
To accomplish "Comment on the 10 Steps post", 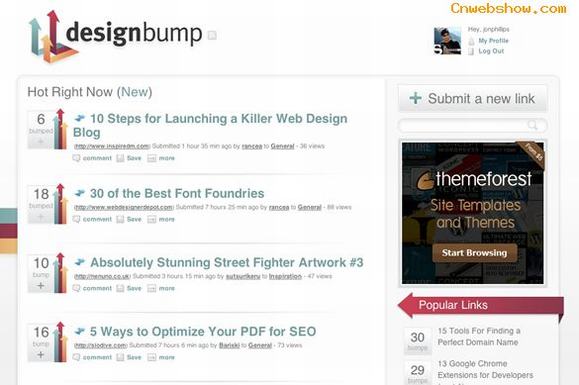I will coord(92,158).
